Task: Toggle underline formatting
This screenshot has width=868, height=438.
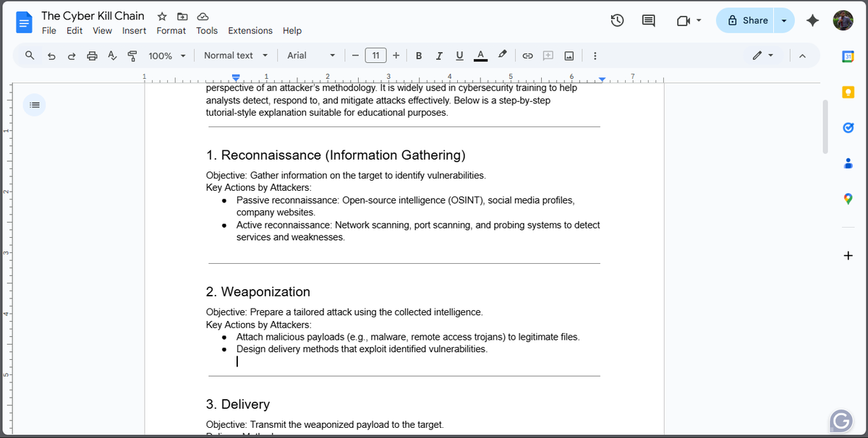Action: pos(459,56)
